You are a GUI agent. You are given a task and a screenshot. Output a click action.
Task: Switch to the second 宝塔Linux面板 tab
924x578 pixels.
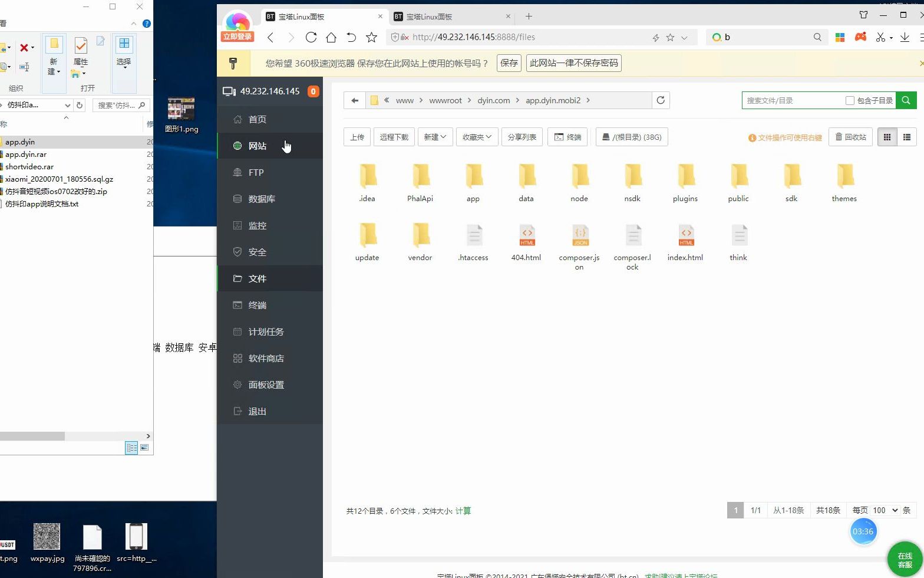click(x=451, y=17)
